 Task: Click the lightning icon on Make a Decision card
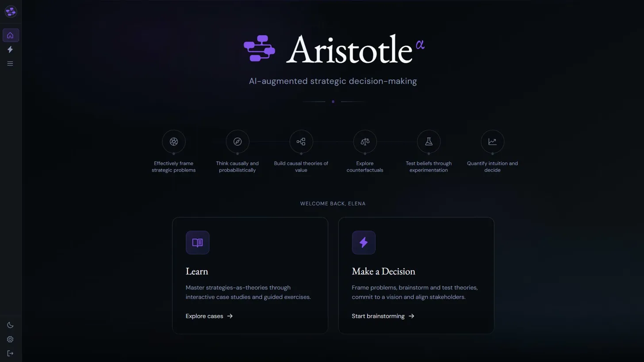[364, 243]
